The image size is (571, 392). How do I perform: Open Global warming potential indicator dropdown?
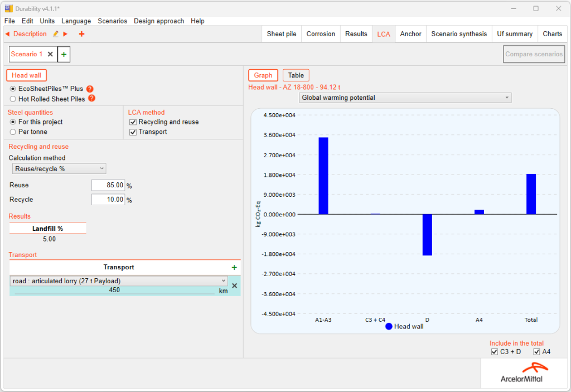click(405, 98)
